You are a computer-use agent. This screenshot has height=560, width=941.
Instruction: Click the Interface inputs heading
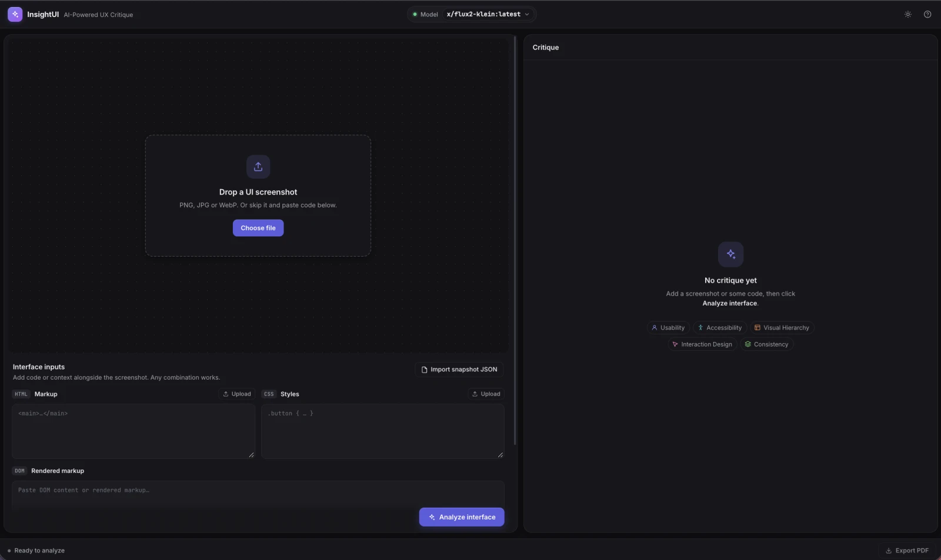(x=39, y=367)
